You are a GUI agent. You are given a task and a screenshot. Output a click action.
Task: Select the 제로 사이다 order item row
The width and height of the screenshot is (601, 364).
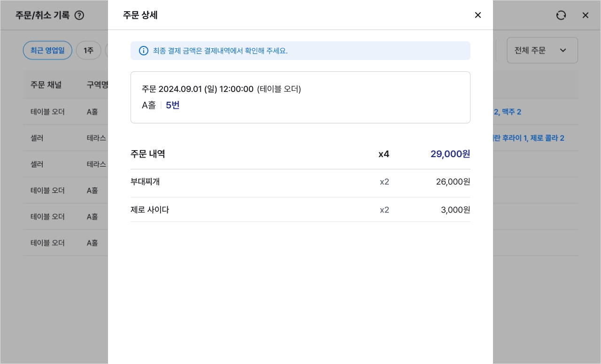(300, 210)
